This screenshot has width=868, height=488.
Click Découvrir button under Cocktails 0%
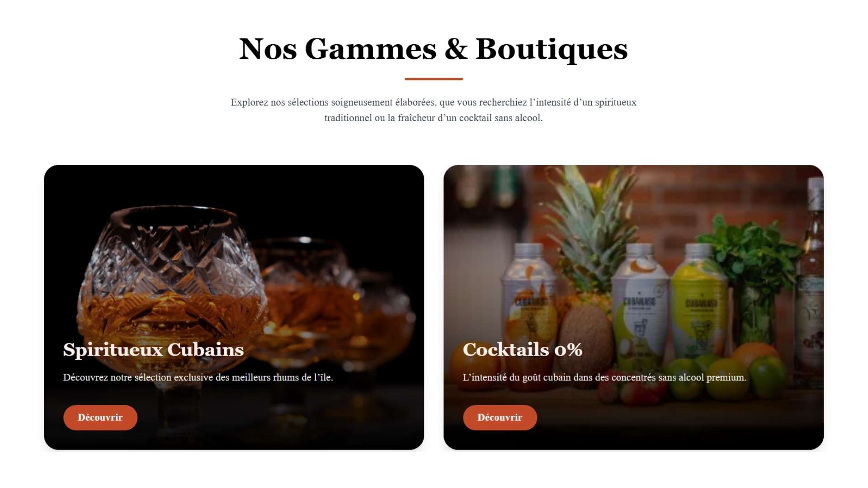point(500,418)
